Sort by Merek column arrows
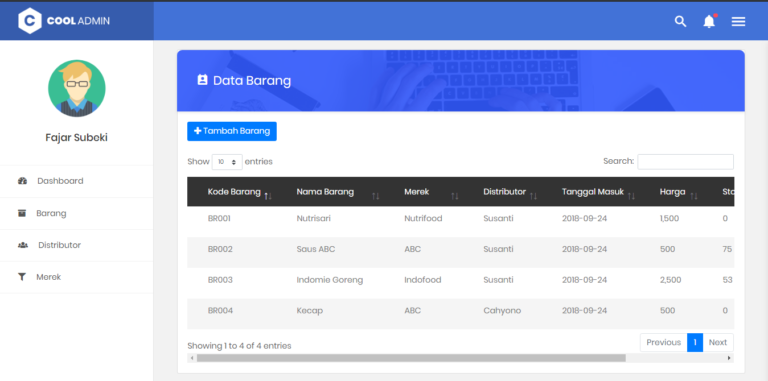This screenshot has height=381, width=768. click(x=455, y=196)
